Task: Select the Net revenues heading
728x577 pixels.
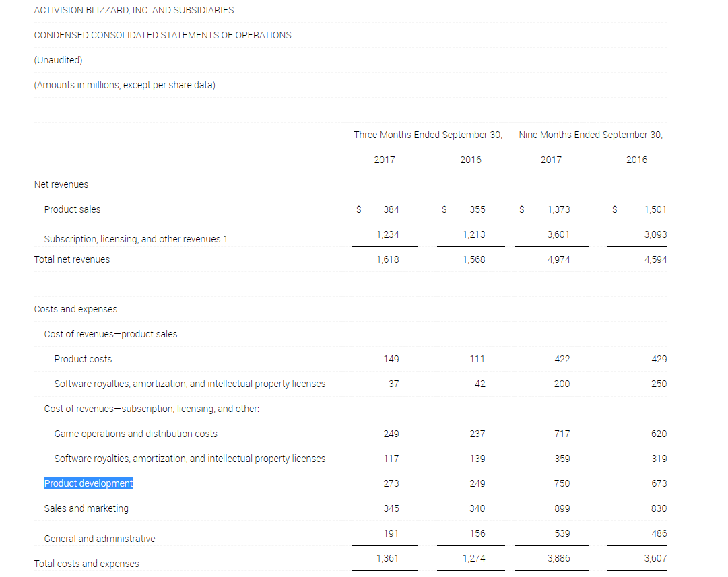Action: click(61, 184)
